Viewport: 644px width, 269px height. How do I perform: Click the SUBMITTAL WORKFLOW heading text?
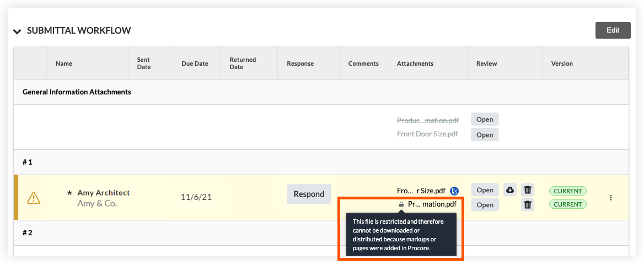(79, 30)
